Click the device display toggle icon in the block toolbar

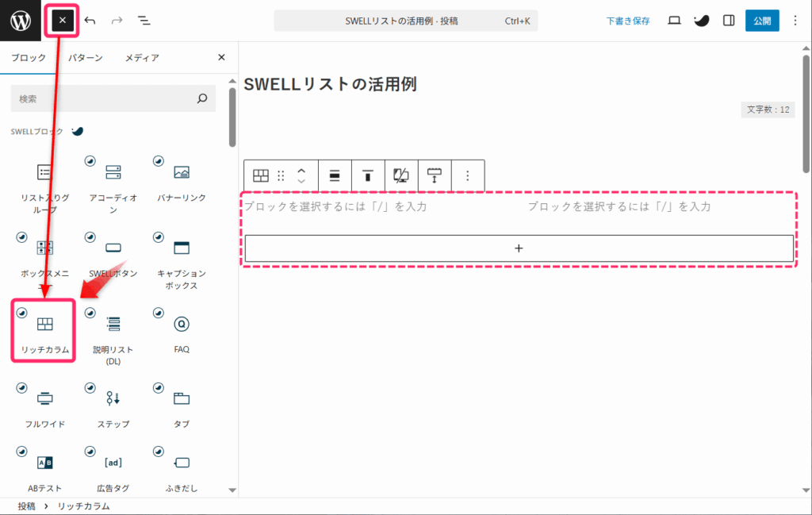tap(400, 176)
